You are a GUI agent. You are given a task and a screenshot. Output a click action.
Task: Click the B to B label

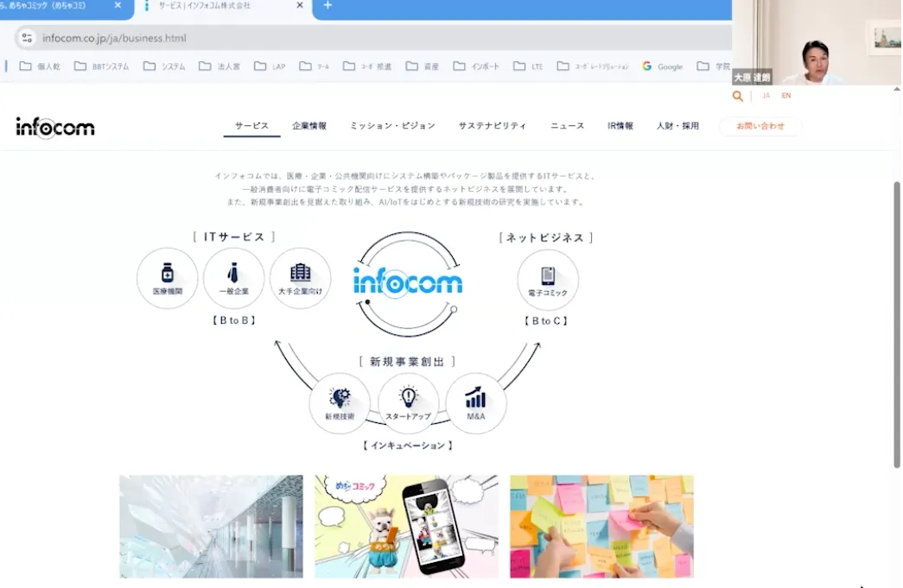234,320
